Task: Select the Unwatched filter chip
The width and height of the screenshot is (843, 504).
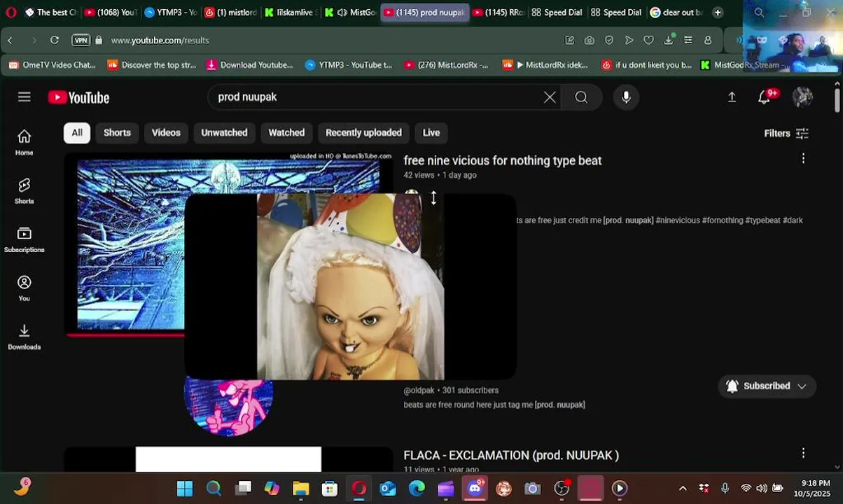Action: coord(224,133)
